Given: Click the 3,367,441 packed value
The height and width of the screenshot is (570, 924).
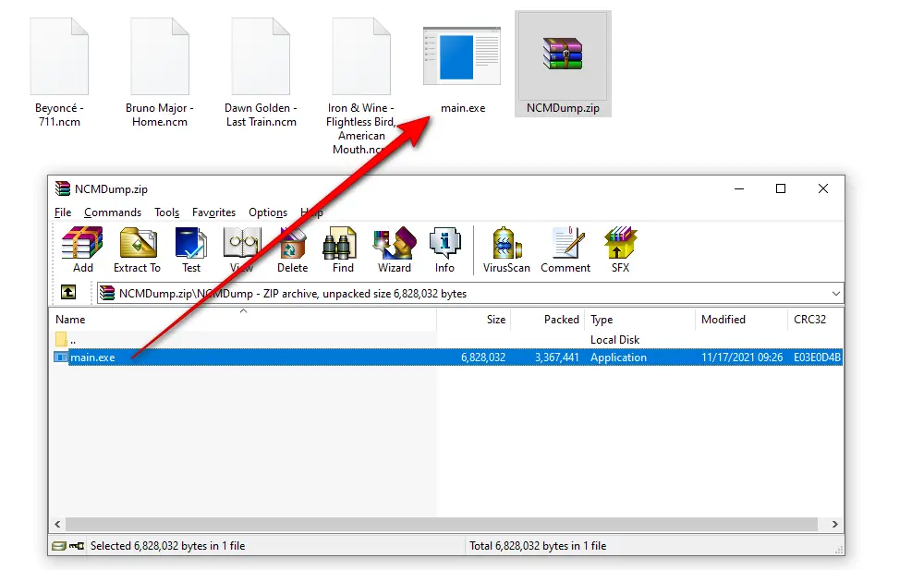Looking at the screenshot, I should pyautogui.click(x=557, y=358).
